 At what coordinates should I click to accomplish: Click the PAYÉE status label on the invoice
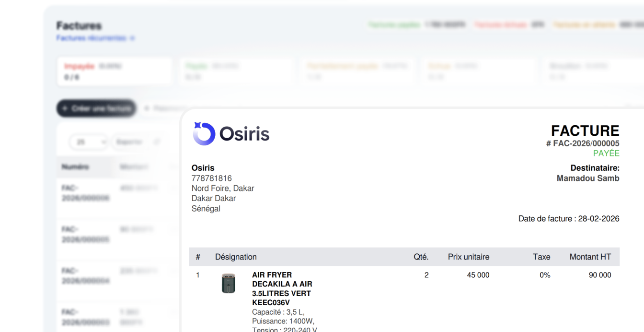click(607, 153)
